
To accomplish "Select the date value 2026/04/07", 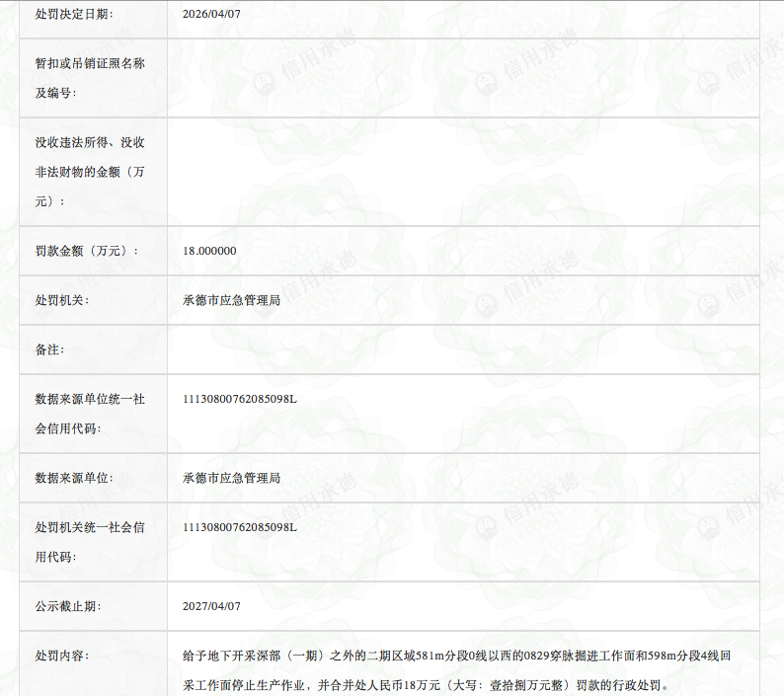I will tap(211, 14).
